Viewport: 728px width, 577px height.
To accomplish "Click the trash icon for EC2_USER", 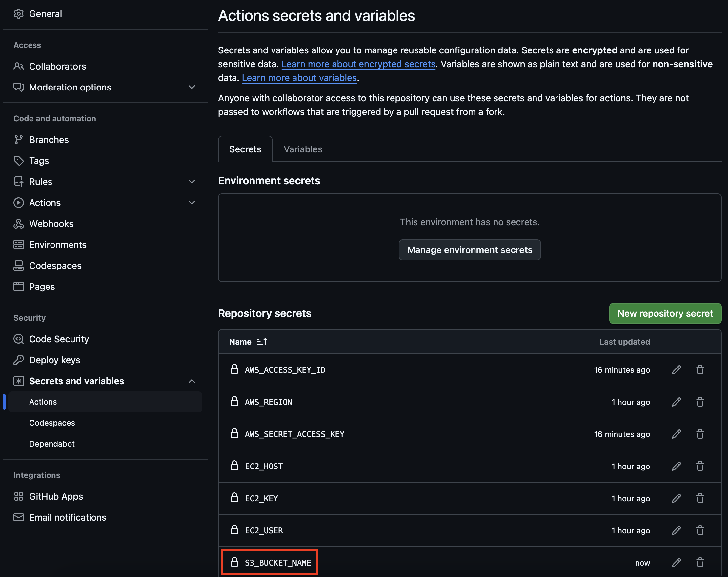I will click(x=700, y=530).
